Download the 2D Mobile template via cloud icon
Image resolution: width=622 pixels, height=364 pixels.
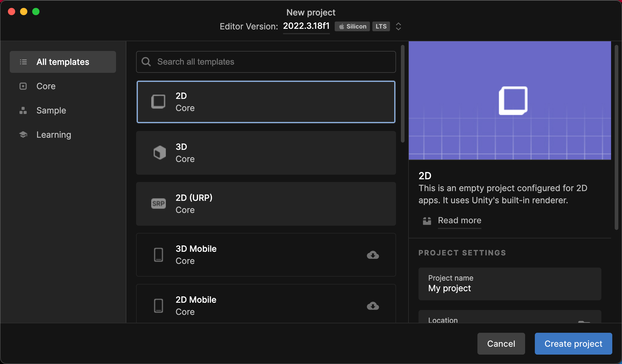point(373,306)
